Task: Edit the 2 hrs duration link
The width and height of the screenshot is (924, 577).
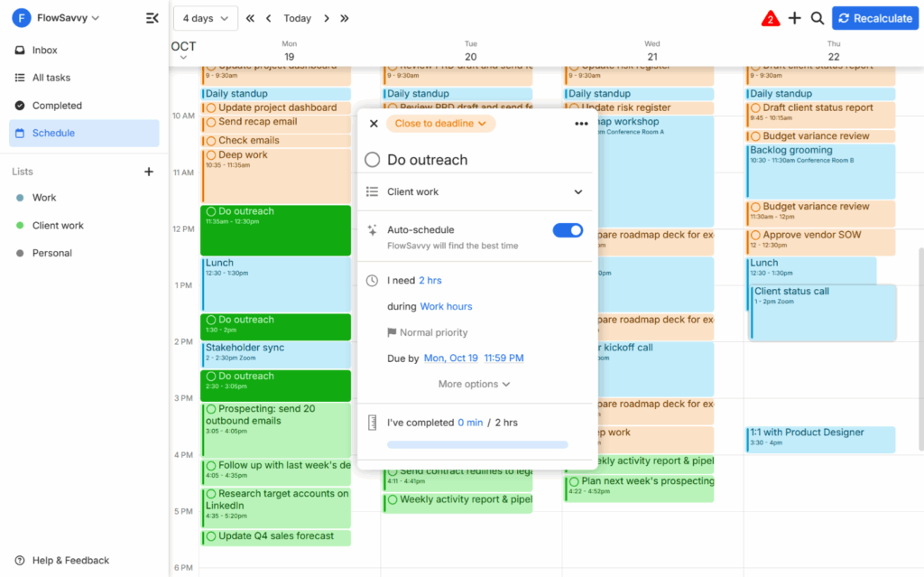Action: (430, 280)
